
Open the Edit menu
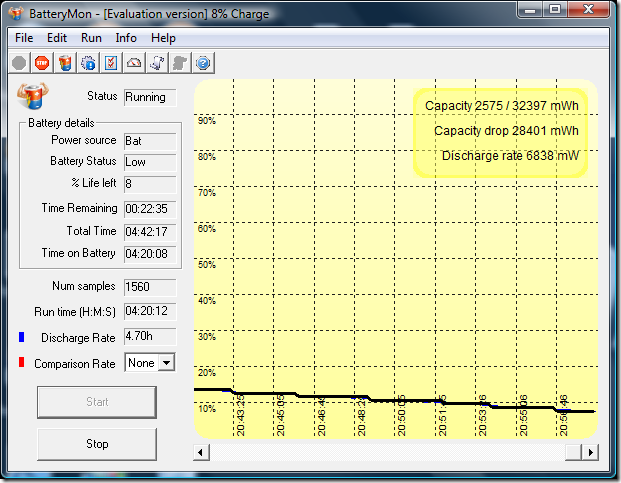click(x=57, y=38)
